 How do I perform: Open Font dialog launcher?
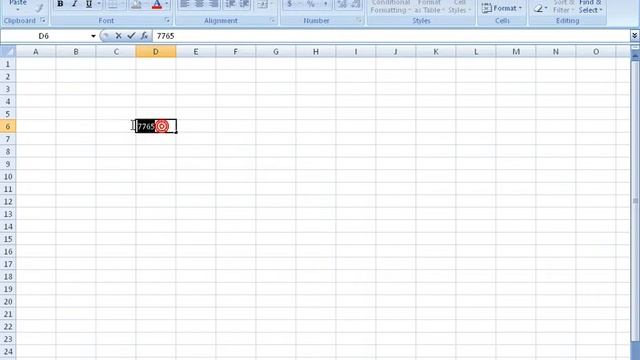(x=167, y=20)
